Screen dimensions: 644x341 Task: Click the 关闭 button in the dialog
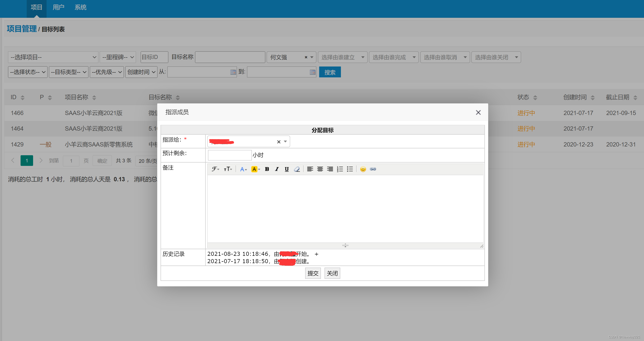point(332,273)
